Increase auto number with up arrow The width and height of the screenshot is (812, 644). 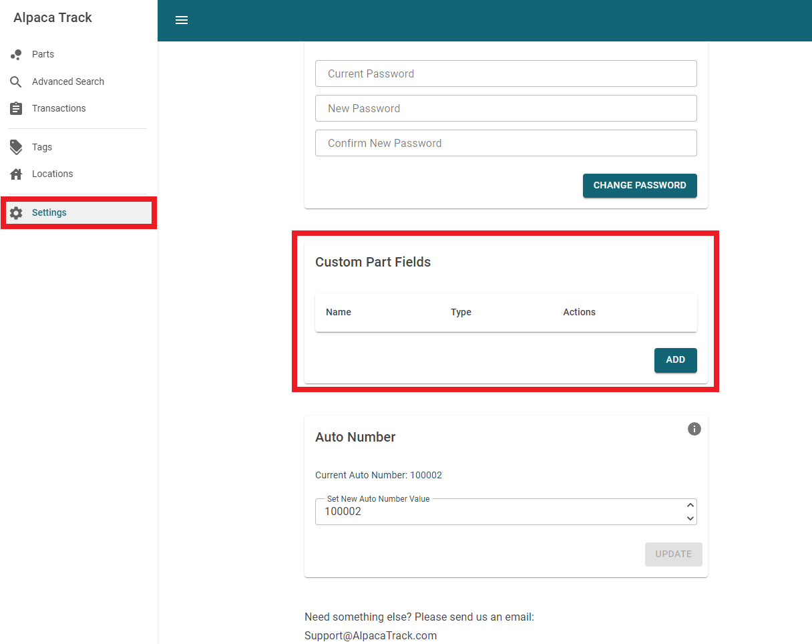pos(690,506)
